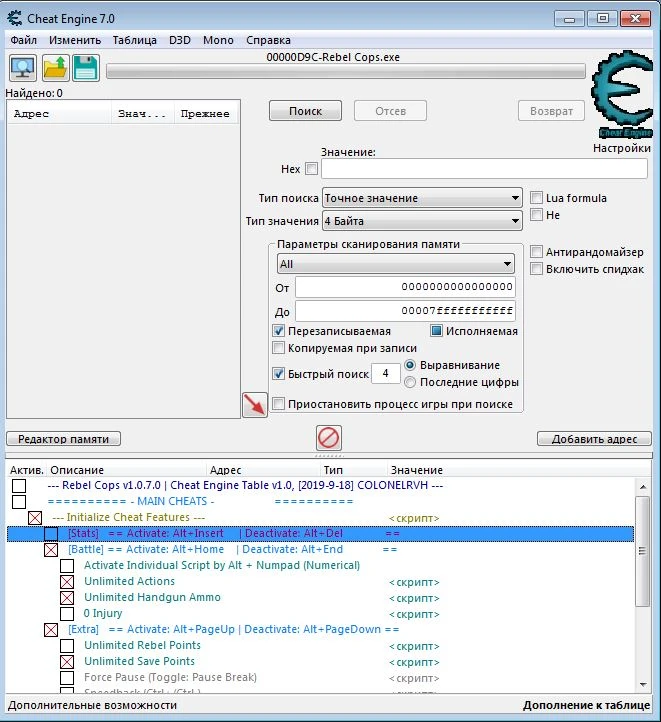
Task: Click the red arrow add-to-list icon
Action: coord(255,405)
